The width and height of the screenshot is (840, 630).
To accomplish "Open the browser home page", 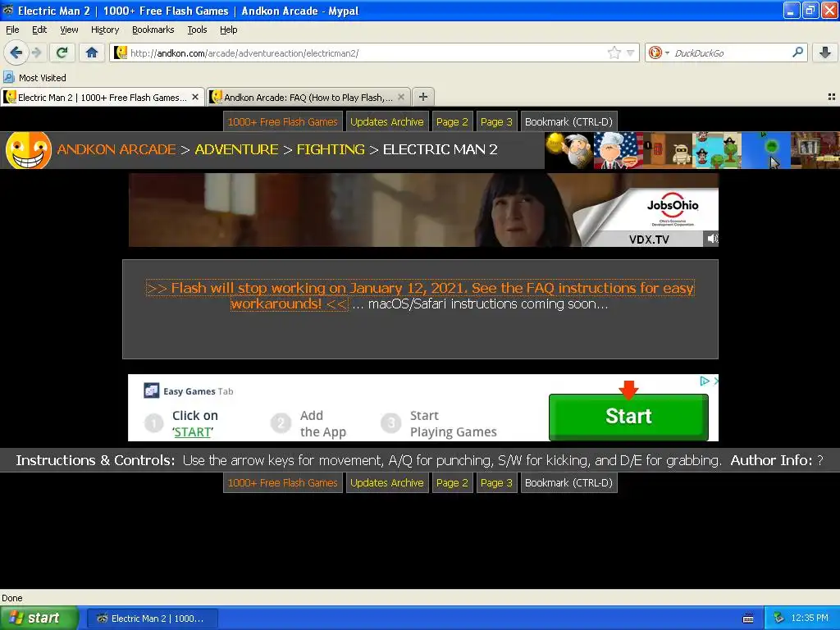I will coord(92,52).
